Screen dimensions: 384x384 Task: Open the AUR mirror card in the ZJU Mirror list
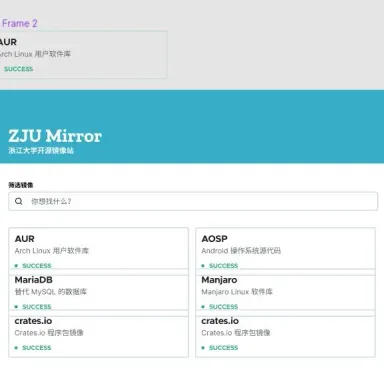point(99,248)
